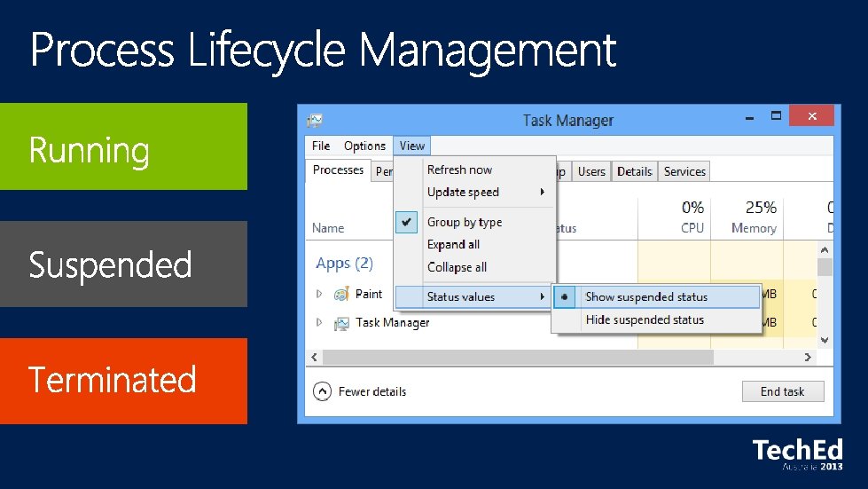Click the End task button

tap(783, 391)
